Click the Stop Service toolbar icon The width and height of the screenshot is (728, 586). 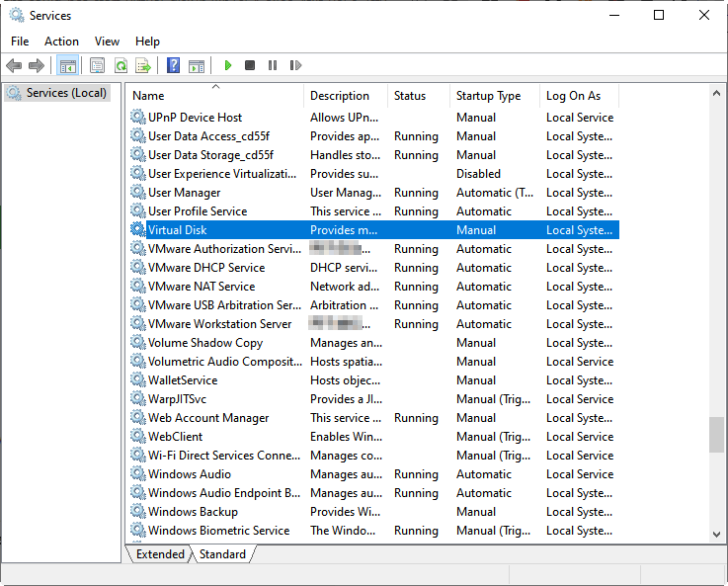tap(250, 66)
